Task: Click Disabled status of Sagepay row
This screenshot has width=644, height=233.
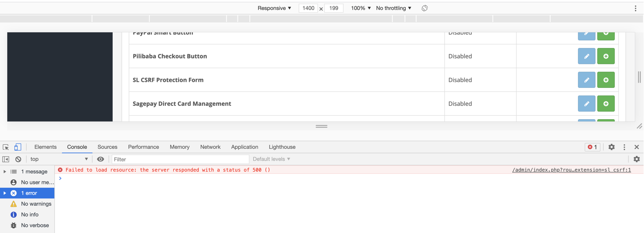Action: tap(460, 104)
